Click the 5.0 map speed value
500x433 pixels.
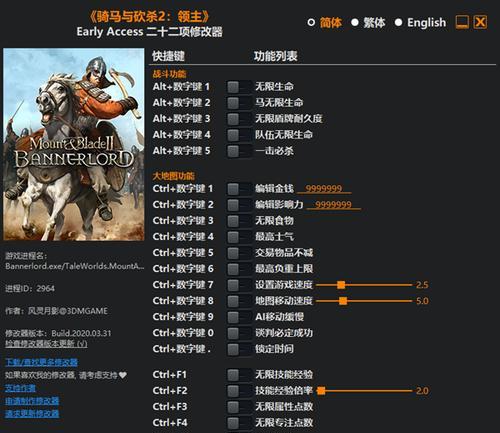422,301
